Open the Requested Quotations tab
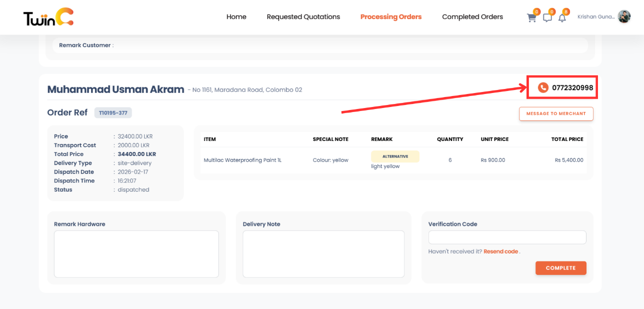The image size is (644, 309). [x=303, y=16]
